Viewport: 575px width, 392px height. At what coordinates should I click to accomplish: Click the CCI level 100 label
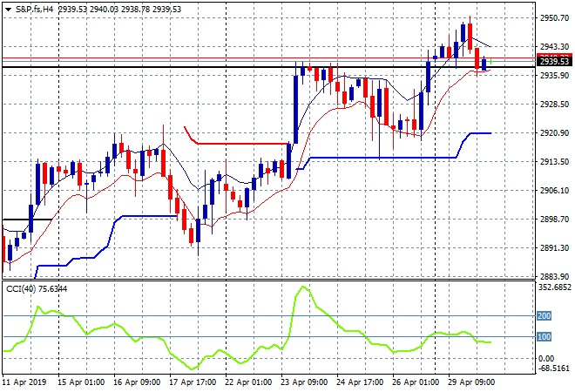[x=544, y=336]
